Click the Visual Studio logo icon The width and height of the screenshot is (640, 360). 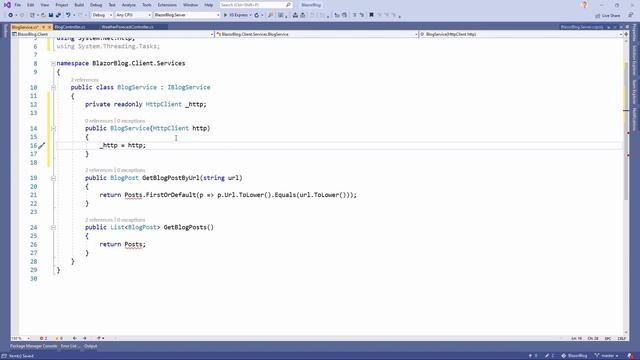7,5
